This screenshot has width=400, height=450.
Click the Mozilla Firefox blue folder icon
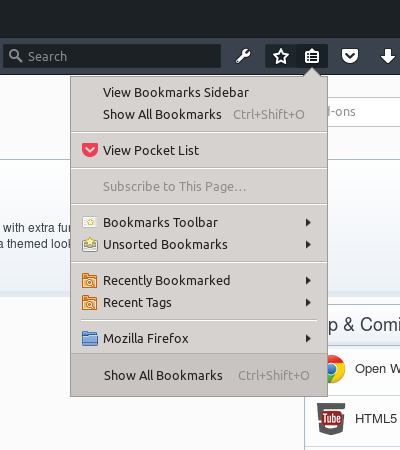pos(90,338)
